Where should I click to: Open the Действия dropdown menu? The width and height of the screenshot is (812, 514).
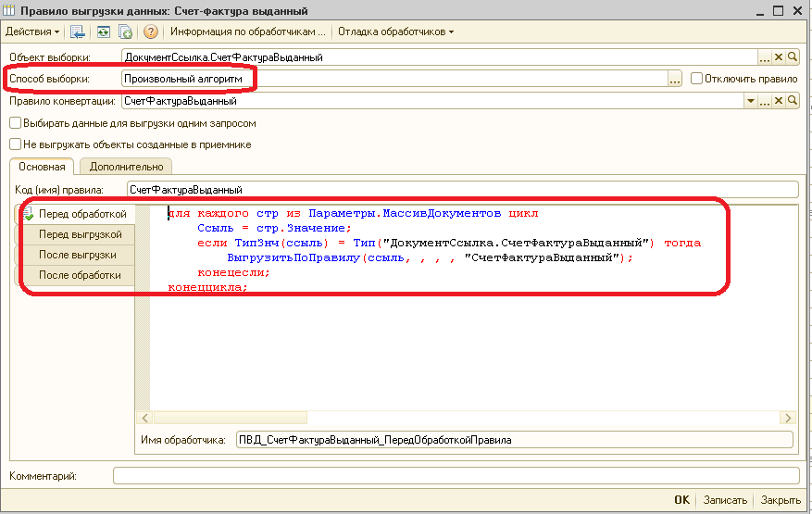pyautogui.click(x=32, y=31)
